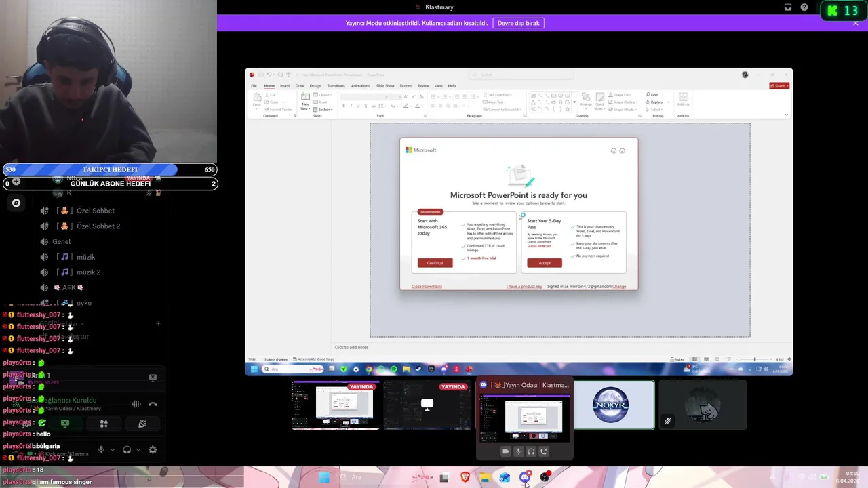Click the Close PowerPoint link
868x488 pixels.
tap(427, 287)
